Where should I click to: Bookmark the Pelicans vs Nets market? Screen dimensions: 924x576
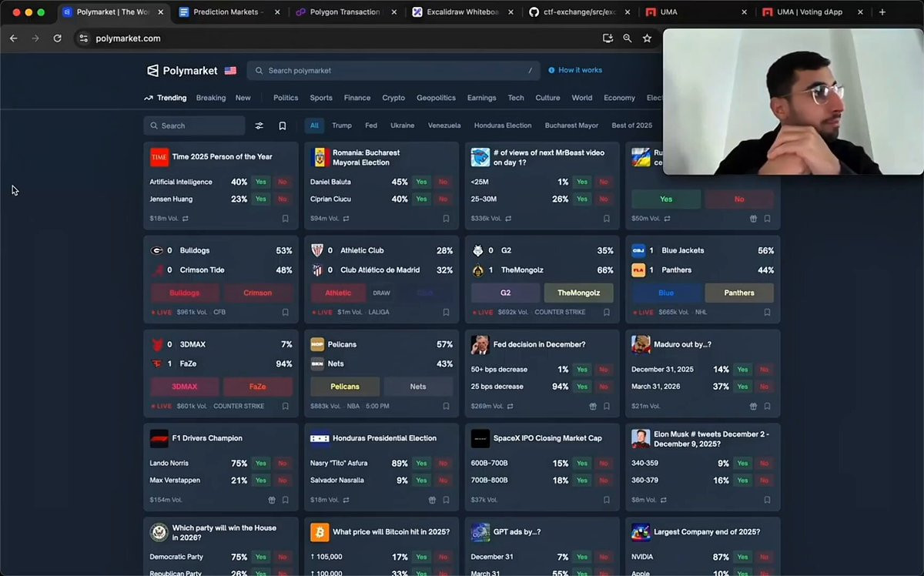(x=446, y=407)
